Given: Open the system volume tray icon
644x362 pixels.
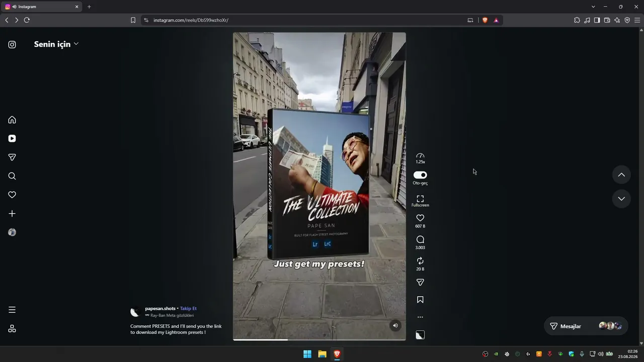Looking at the screenshot, I should [600, 354].
